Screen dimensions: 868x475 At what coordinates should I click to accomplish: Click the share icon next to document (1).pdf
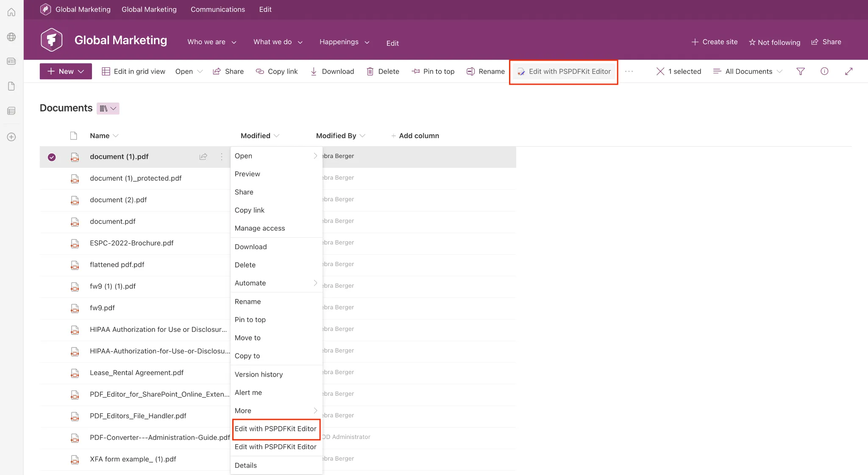203,157
